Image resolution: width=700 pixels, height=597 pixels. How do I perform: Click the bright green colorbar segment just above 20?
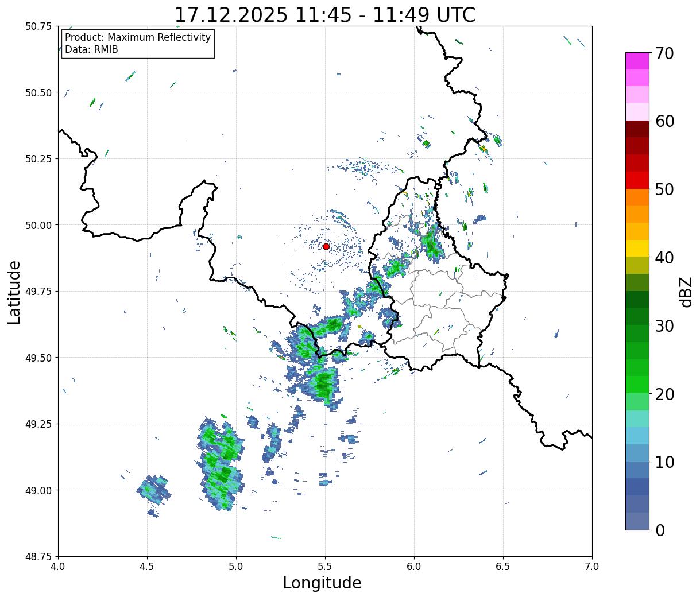click(637, 385)
